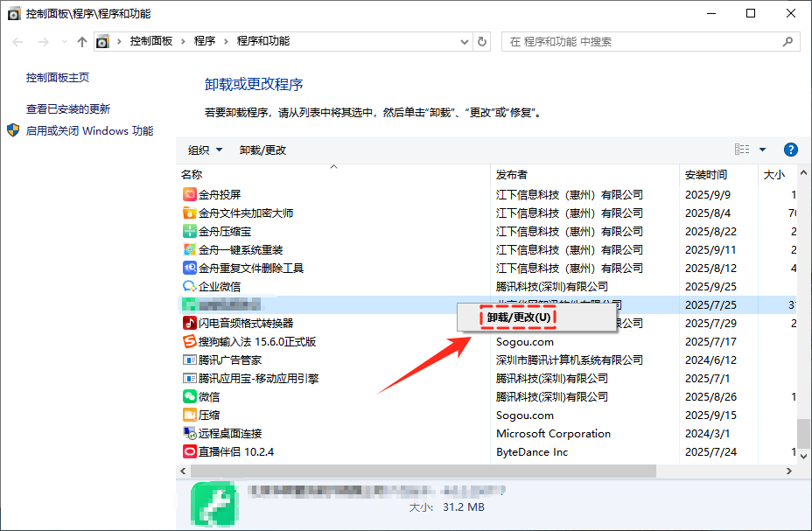
Task: Select the 搜狗输入法 S icon
Action: [x=190, y=341]
